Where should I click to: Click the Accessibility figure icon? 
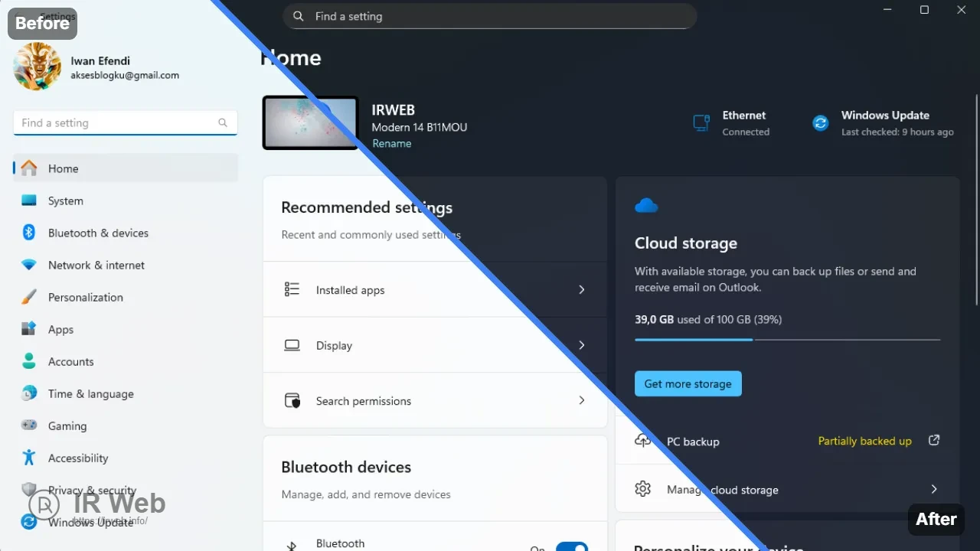coord(29,458)
